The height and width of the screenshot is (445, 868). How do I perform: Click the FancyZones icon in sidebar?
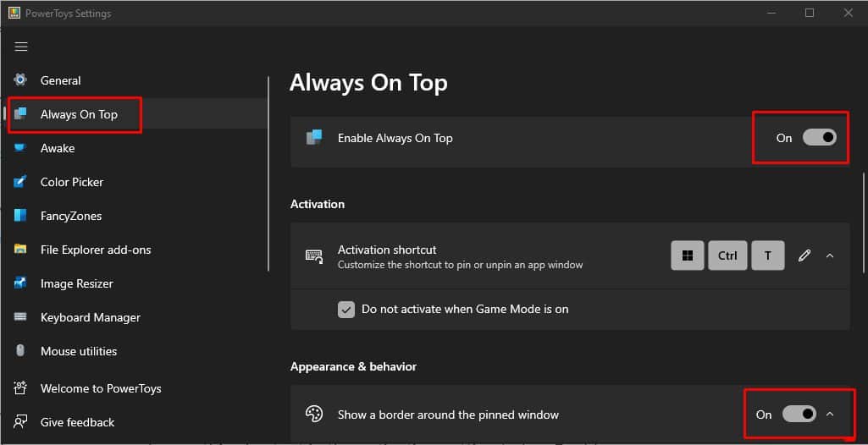coord(21,216)
